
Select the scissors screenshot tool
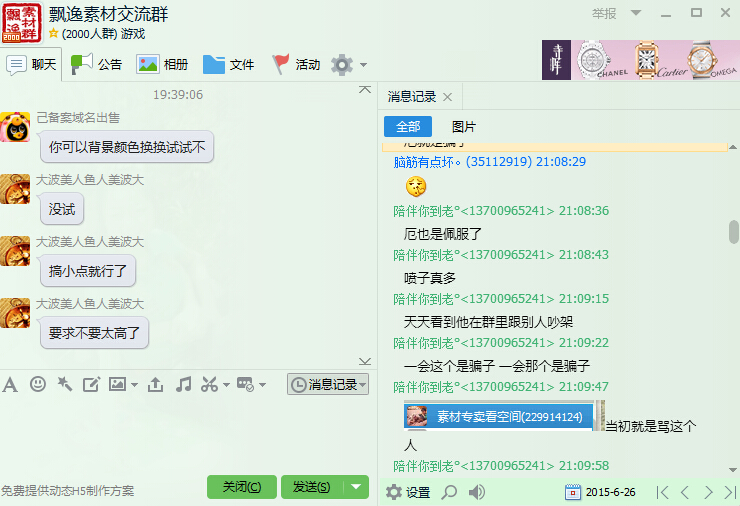coord(209,384)
